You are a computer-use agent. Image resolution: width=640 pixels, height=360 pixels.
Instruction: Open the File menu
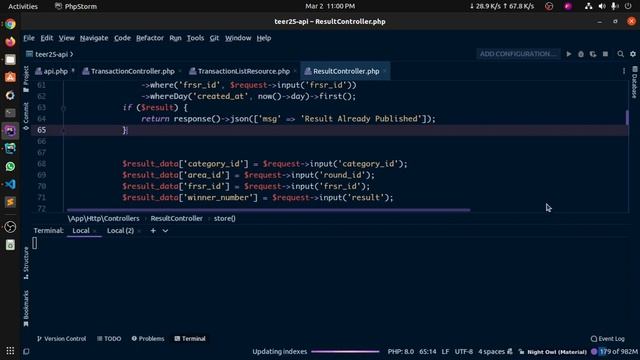[x=29, y=38]
